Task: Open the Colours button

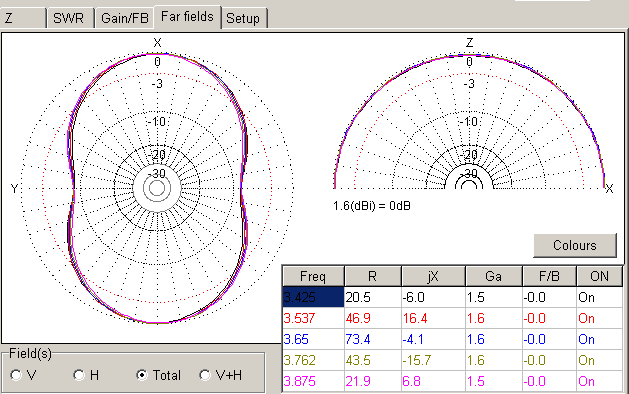Action: [x=575, y=245]
